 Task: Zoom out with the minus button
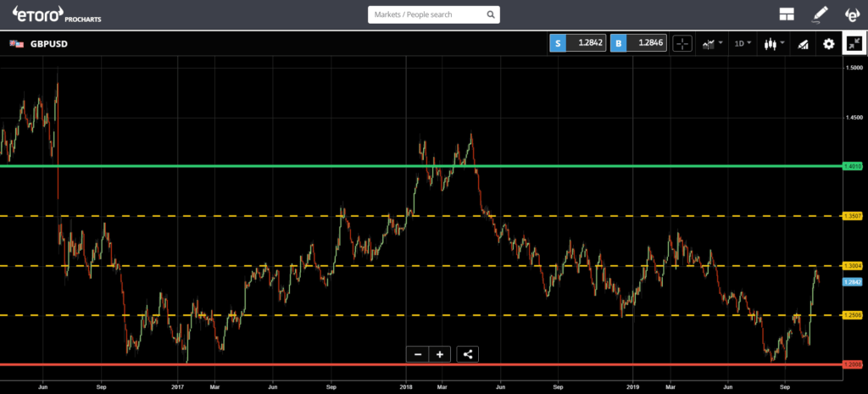(x=417, y=354)
